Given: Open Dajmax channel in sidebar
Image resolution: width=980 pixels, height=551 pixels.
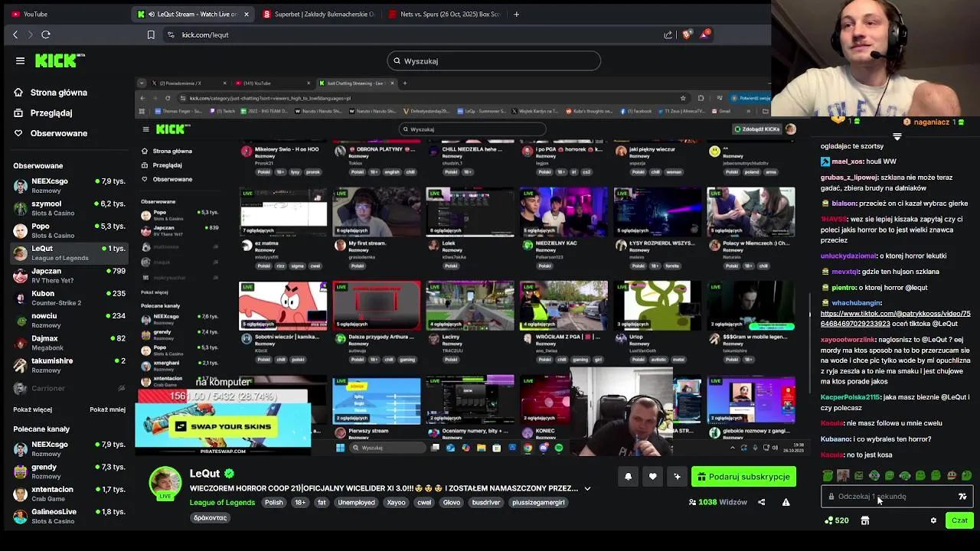Looking at the screenshot, I should coord(69,343).
